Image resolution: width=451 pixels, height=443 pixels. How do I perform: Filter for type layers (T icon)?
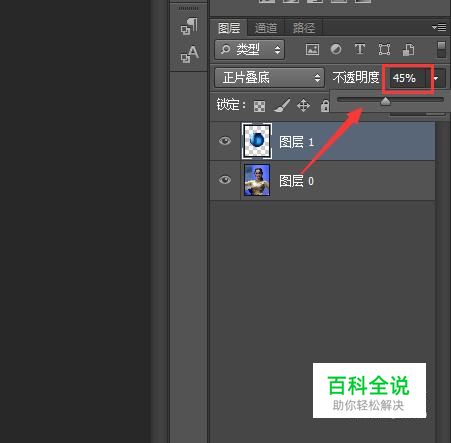click(x=360, y=49)
